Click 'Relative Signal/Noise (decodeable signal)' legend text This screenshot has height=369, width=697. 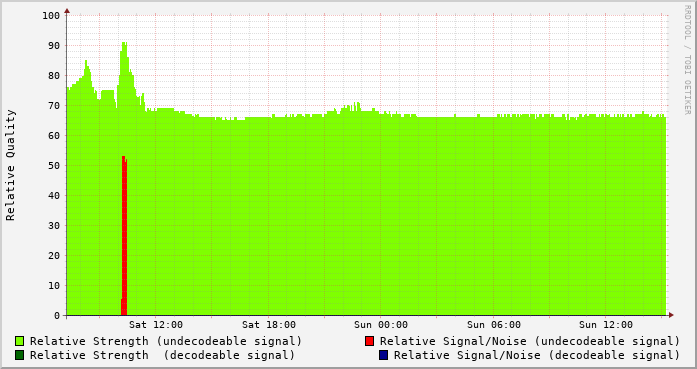click(x=537, y=355)
